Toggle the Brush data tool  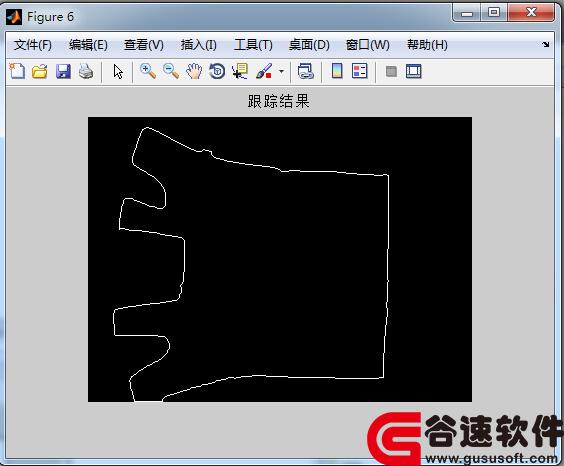264,71
